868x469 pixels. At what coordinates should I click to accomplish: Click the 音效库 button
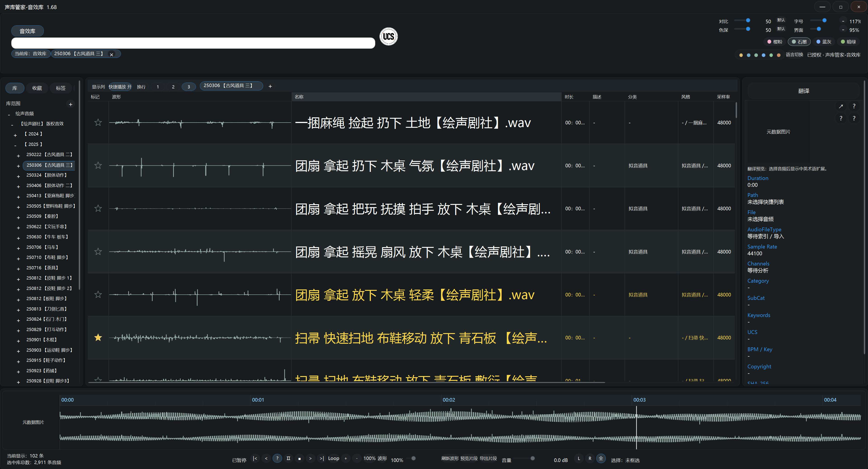pos(28,31)
